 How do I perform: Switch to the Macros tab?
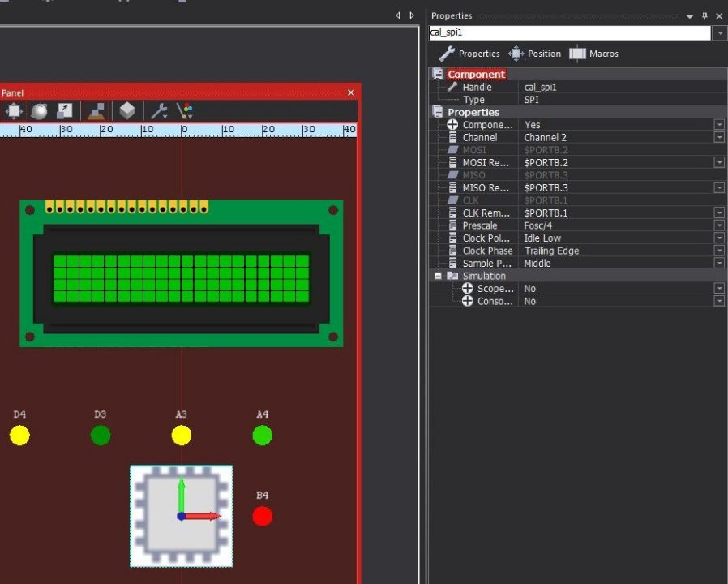593,54
